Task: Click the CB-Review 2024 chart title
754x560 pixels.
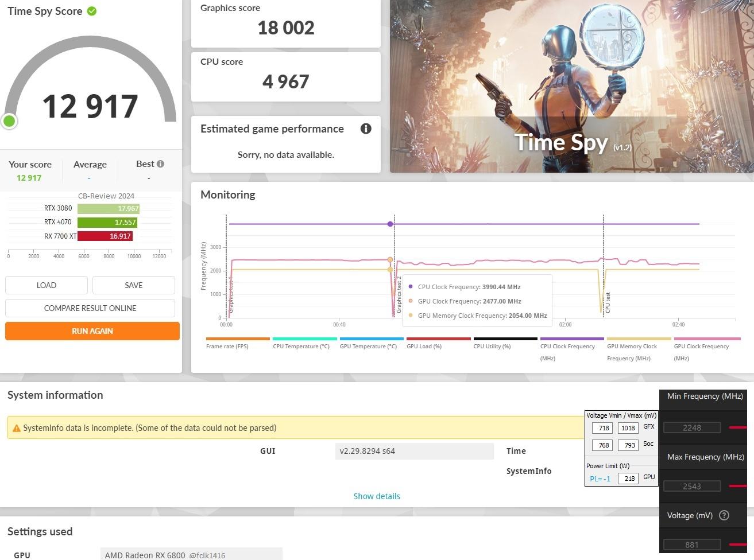Action: [x=106, y=196]
